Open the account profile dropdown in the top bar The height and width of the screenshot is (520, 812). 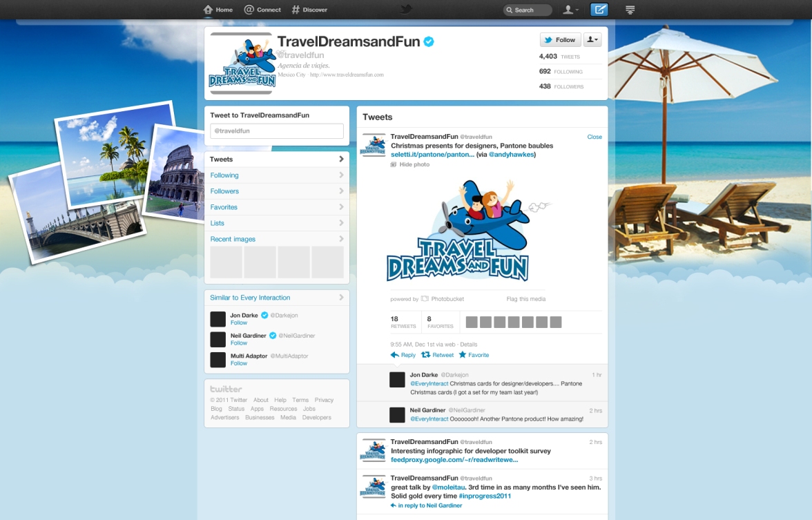tap(570, 10)
